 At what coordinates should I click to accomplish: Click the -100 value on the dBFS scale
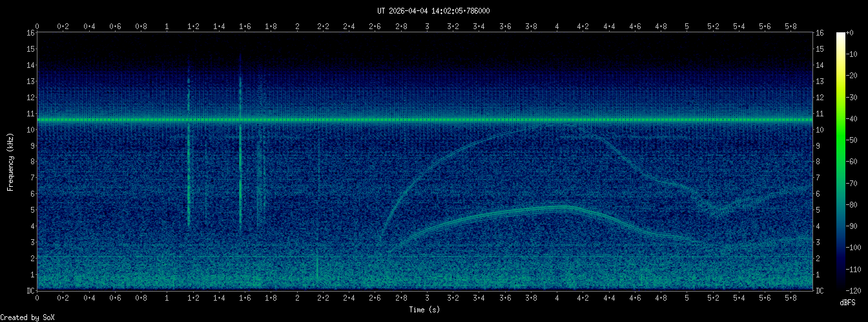[857, 248]
